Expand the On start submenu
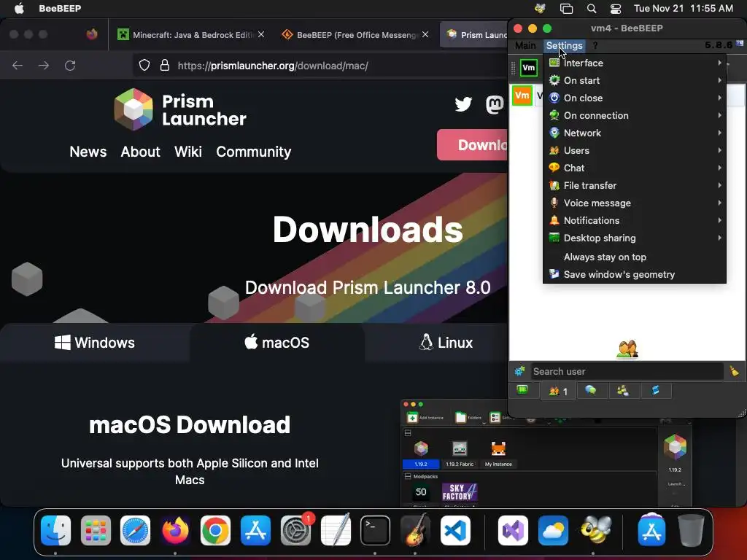This screenshot has width=747, height=560. point(635,80)
